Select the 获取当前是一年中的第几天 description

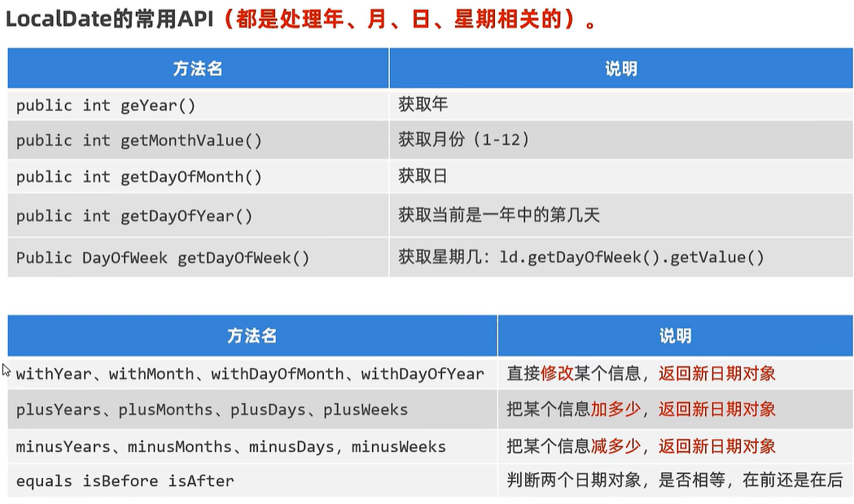click(498, 215)
